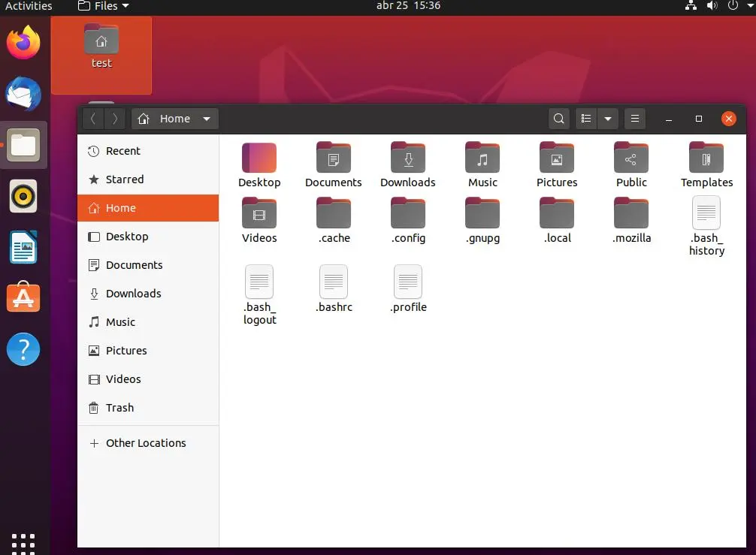The image size is (756, 555).
Task: Open Trash in the sidebar
Action: [148, 408]
